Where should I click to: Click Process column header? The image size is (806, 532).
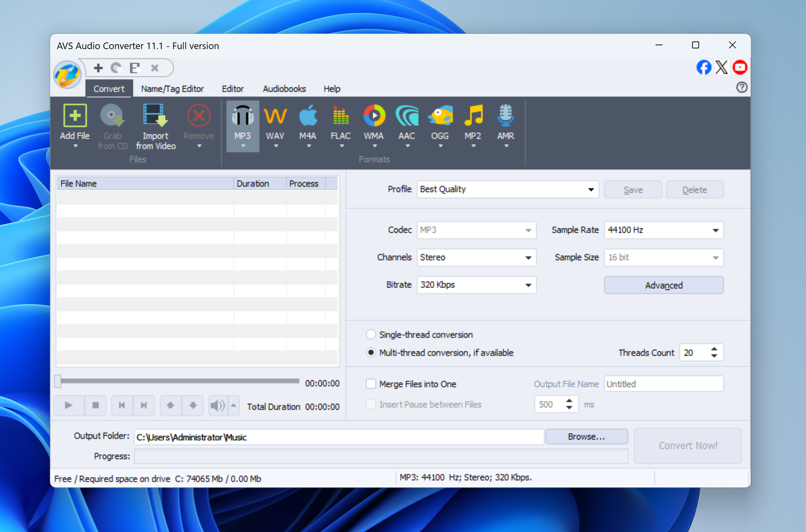coord(306,183)
